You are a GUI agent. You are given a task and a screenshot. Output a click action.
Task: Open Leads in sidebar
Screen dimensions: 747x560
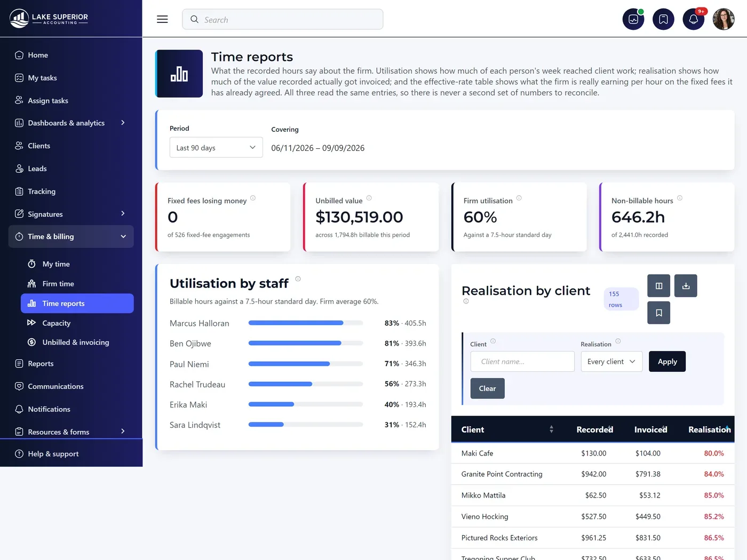[71, 169]
